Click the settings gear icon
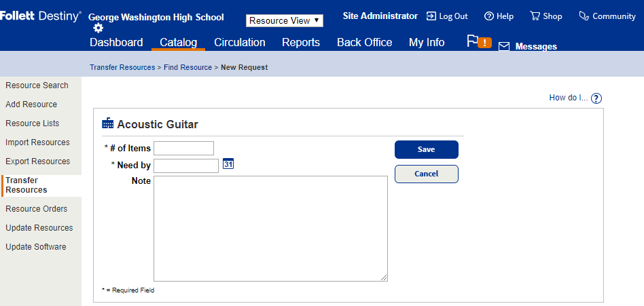The image size is (644, 306). pos(99,28)
